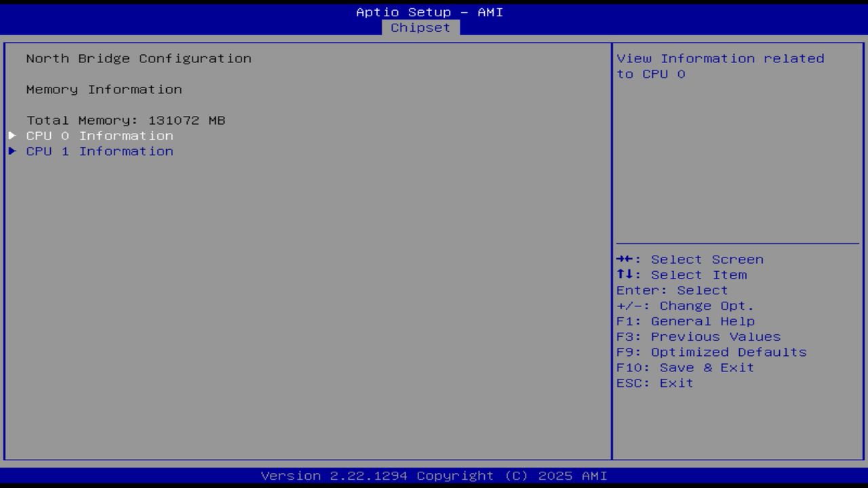Image resolution: width=868 pixels, height=488 pixels.
Task: Click the Total Memory 131072 MB text
Action: (126, 120)
